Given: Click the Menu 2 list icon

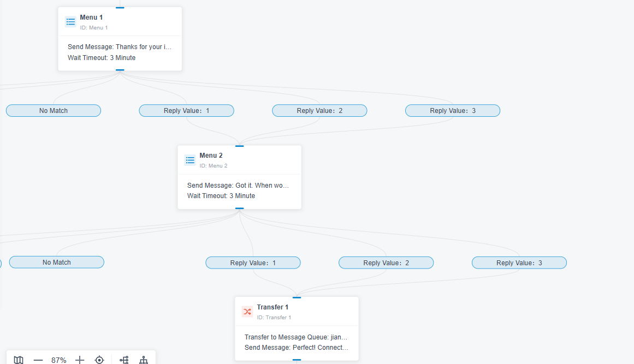Looking at the screenshot, I should tap(190, 160).
